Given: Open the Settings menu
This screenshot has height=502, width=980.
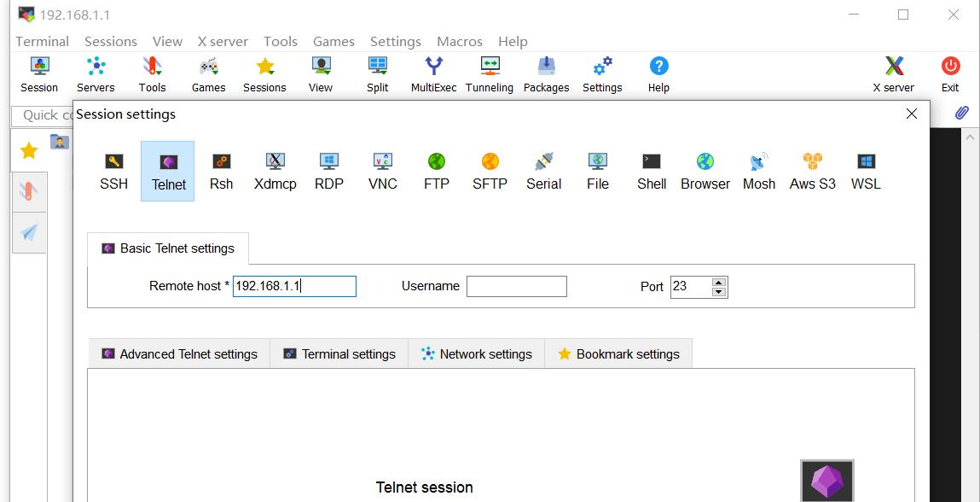Looking at the screenshot, I should click(396, 41).
